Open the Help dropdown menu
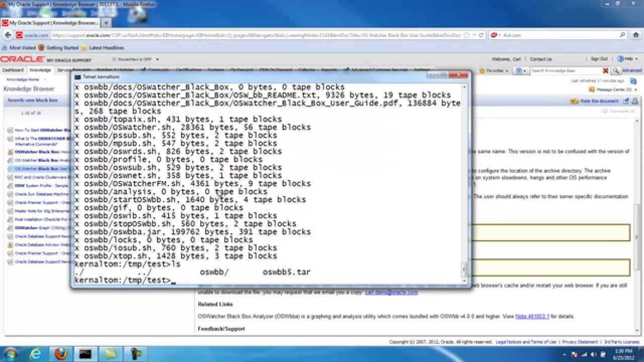The height and width of the screenshot is (362, 644). [628, 59]
